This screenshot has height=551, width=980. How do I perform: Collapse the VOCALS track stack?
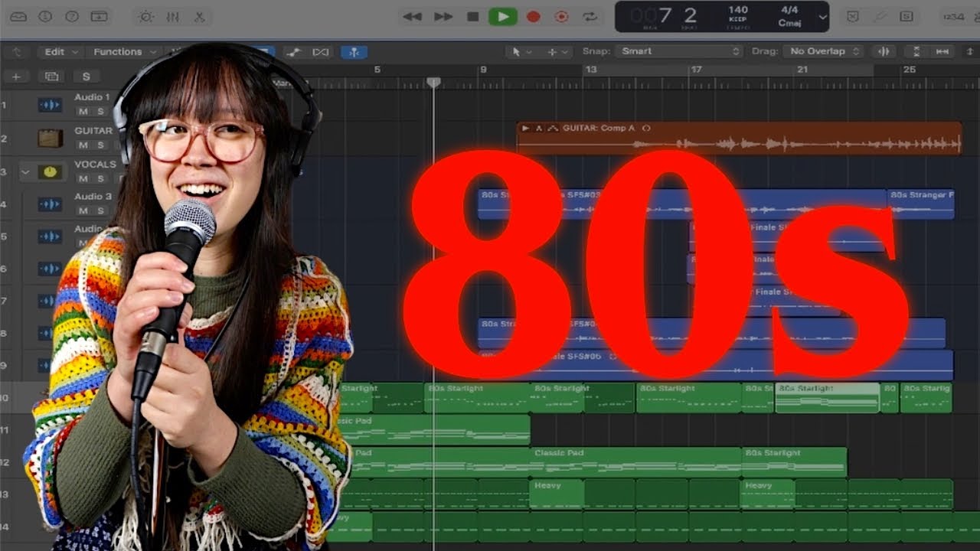(x=25, y=172)
